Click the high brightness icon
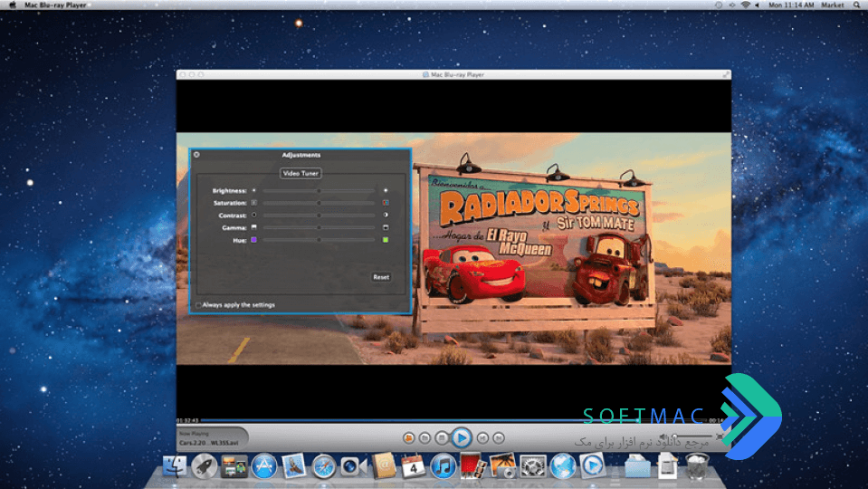Image resolution: width=868 pixels, height=489 pixels. [386, 190]
